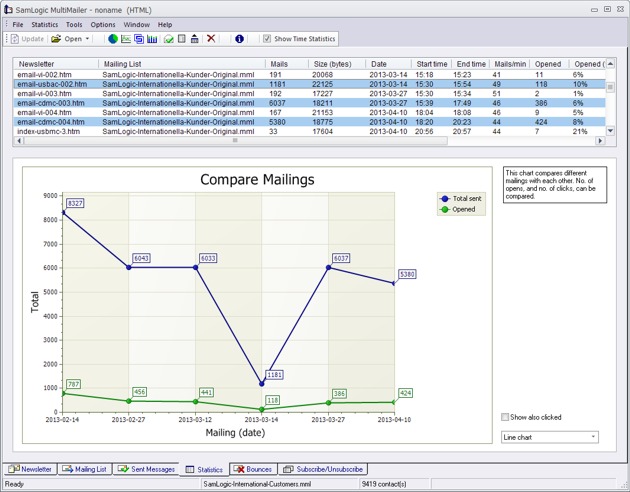Select the email-cdmc-003.htm row
The height and width of the screenshot is (492, 630).
click(x=309, y=103)
